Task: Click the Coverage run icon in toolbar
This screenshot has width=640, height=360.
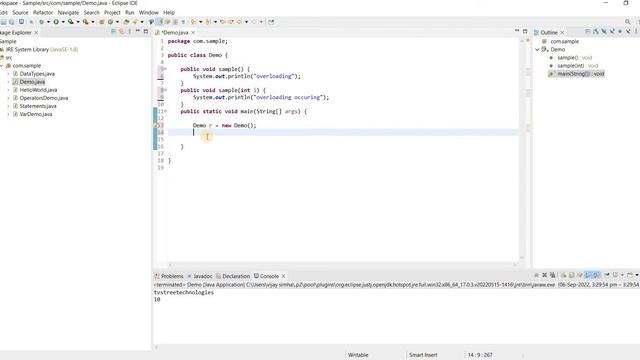Action: tap(71, 22)
